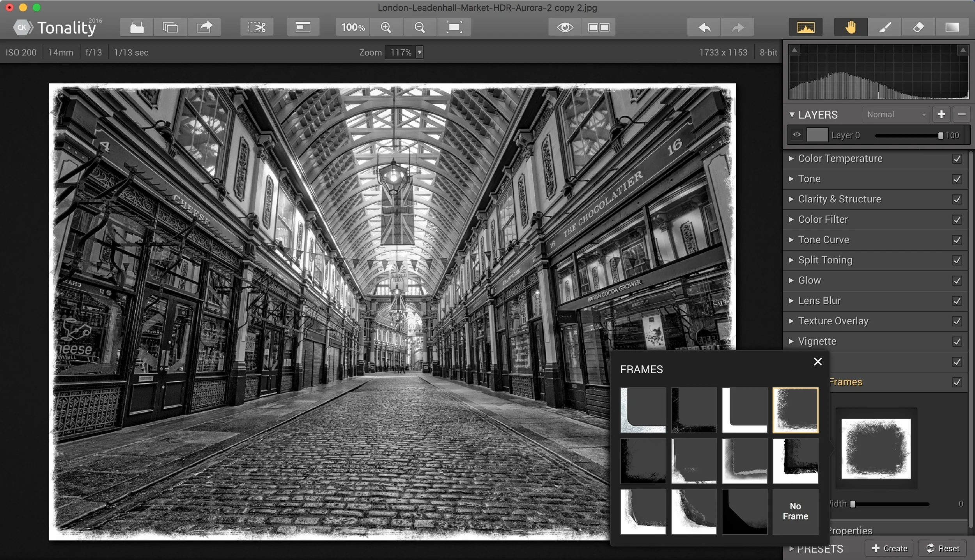Expand the Vignette section

click(x=791, y=341)
